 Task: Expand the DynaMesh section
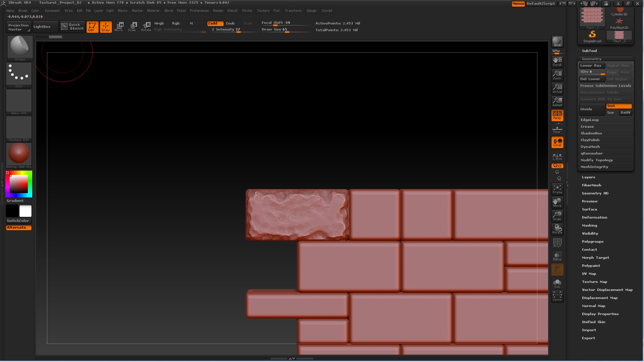[590, 147]
